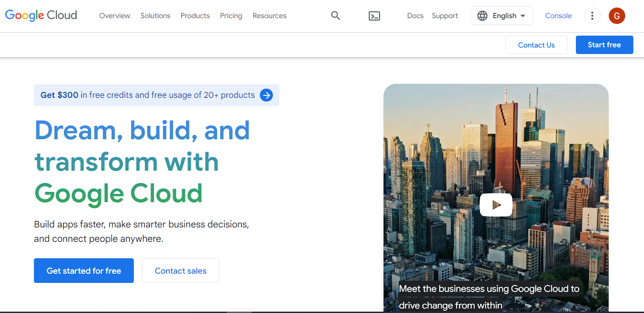Viewport: 644px width, 313px height.
Task: Go to Docs
Action: coord(415,16)
